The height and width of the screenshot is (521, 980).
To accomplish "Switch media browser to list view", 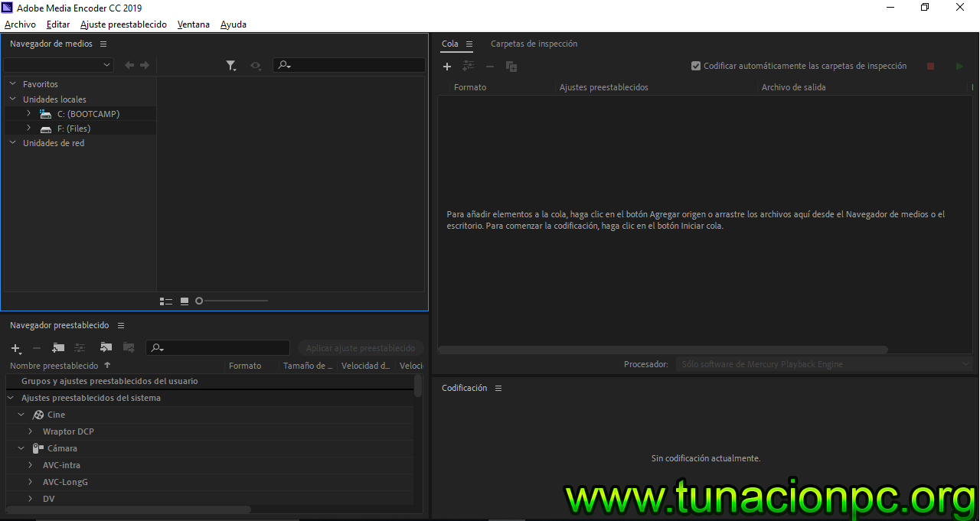I will pyautogui.click(x=166, y=301).
